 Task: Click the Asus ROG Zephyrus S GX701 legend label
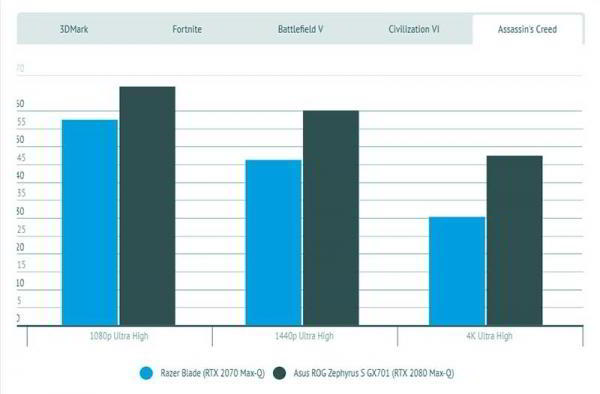tap(374, 373)
